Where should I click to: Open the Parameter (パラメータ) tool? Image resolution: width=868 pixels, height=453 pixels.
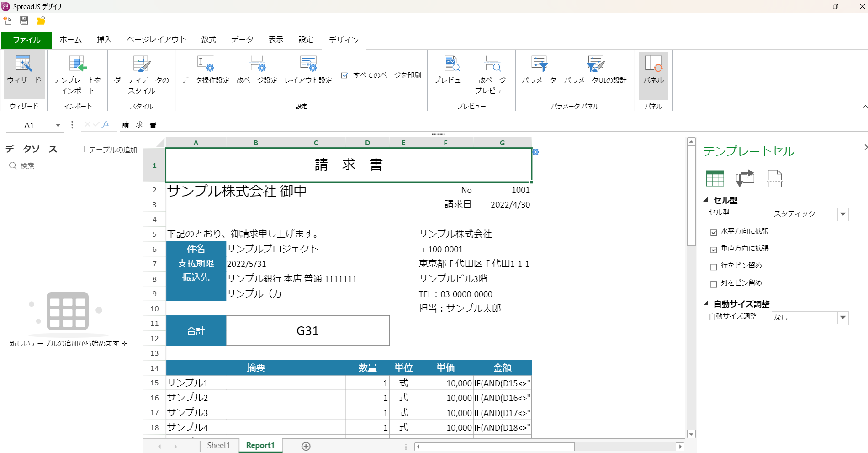point(539,70)
